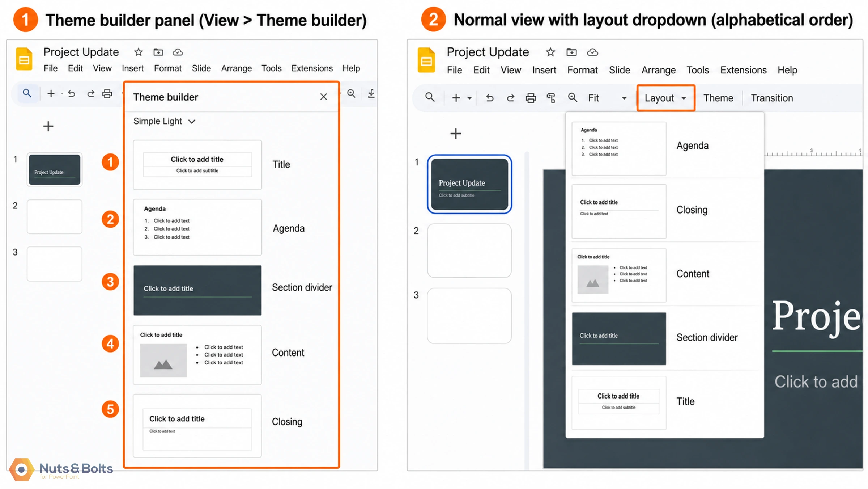Open the Fit zoom level dropdown
The height and width of the screenshot is (489, 868).
607,98
